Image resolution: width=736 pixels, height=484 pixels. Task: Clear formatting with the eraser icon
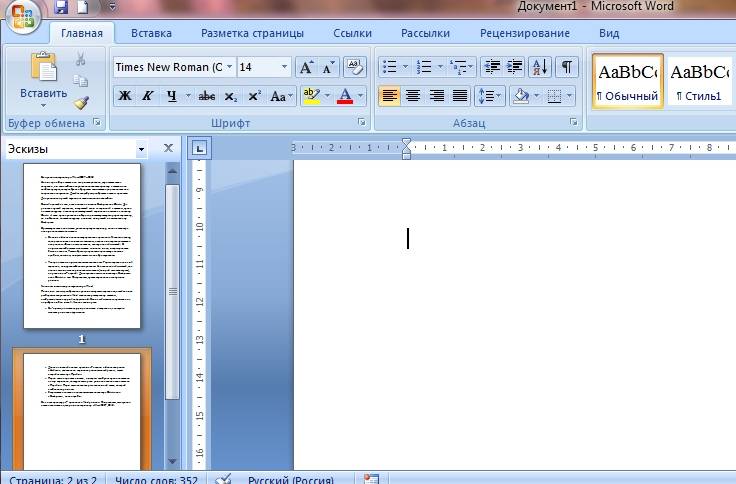click(355, 67)
